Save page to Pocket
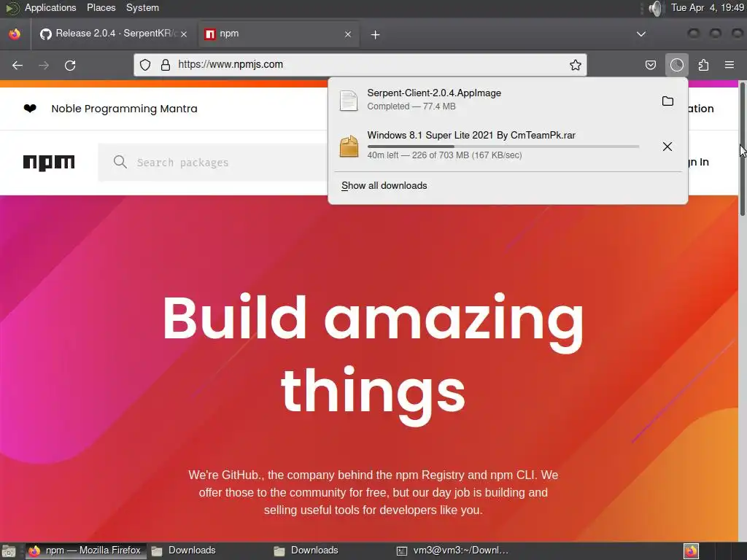The width and height of the screenshot is (747, 560). click(x=651, y=65)
